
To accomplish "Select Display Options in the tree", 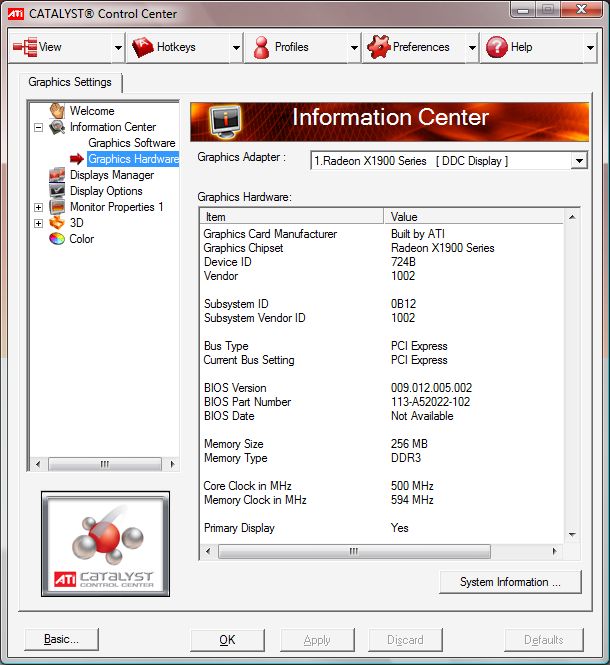I will tap(106, 191).
